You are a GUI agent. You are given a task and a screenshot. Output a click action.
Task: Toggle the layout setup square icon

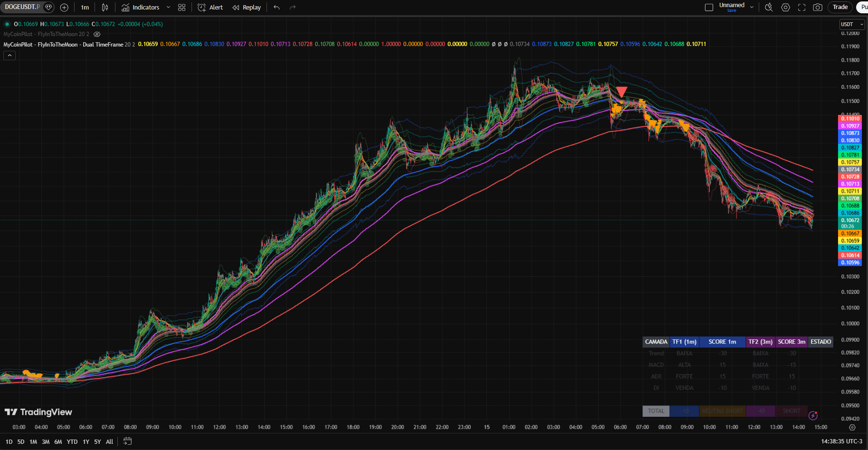(709, 7)
